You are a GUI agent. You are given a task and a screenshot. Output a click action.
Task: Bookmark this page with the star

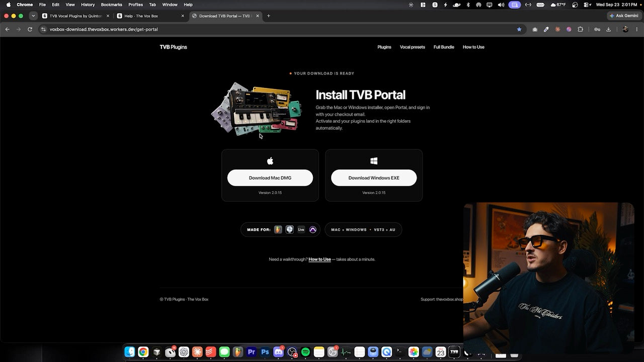coord(519,30)
